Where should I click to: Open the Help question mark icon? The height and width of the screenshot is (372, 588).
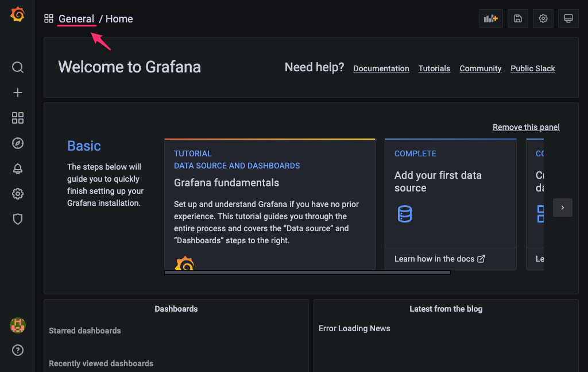point(18,350)
